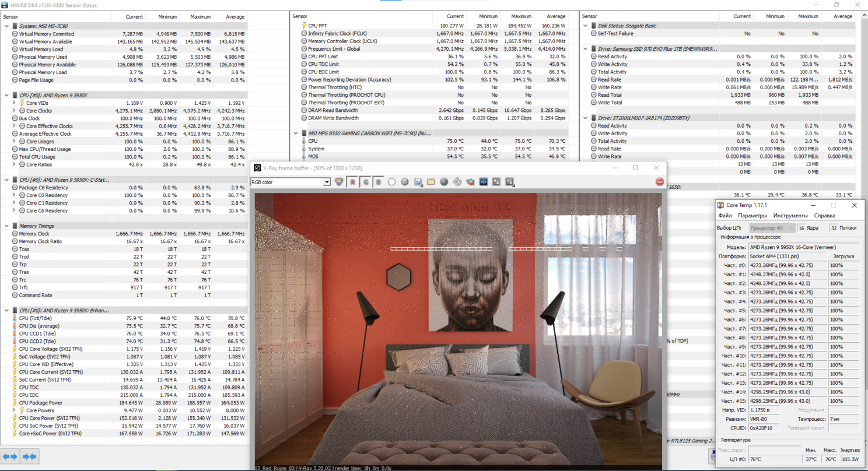Click the teapot region render icon
Viewport: 868px width, 471px height.
470,182
